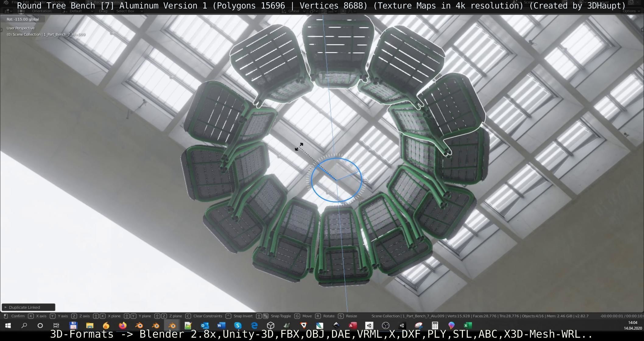Open OBS Studio from taskbar
644x341 pixels.
(x=385, y=325)
